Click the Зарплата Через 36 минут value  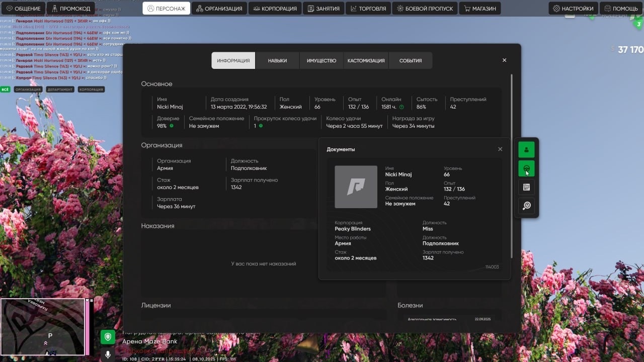pos(176,207)
